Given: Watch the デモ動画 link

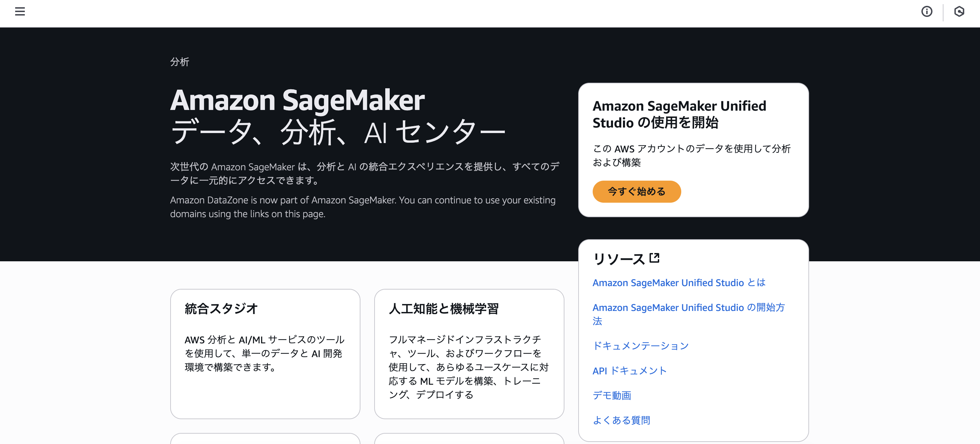Looking at the screenshot, I should click(x=612, y=395).
